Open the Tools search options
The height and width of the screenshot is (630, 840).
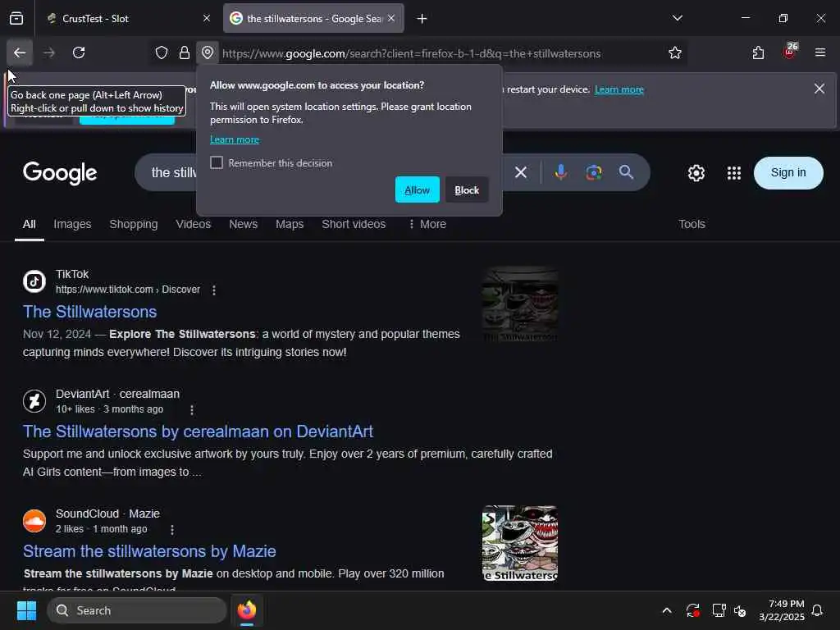pos(692,224)
